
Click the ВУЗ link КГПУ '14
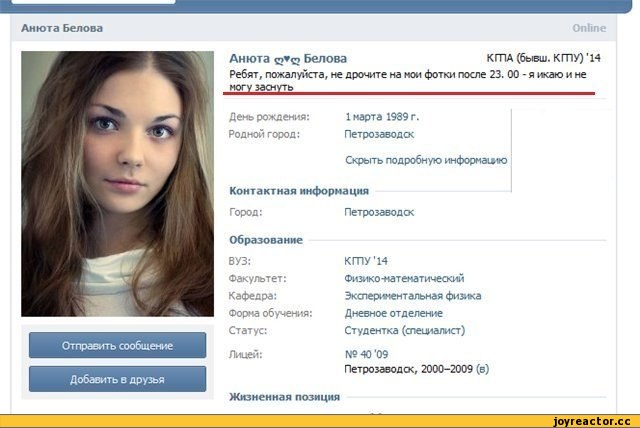coord(366,261)
